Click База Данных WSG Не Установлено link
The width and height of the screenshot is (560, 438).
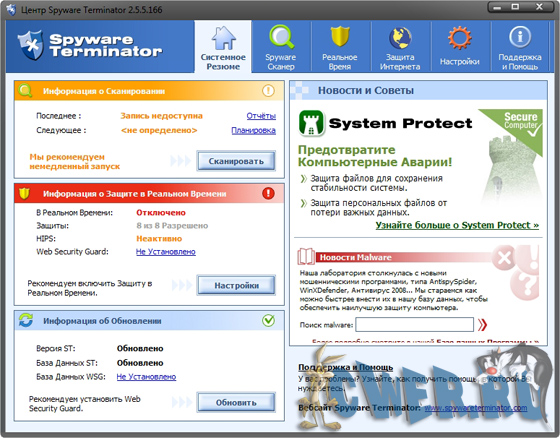[146, 377]
